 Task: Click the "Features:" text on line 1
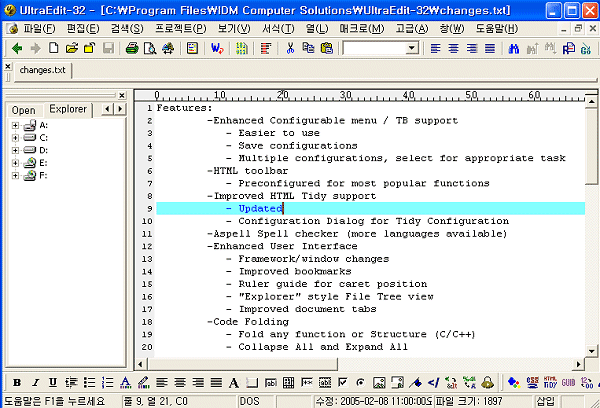[x=184, y=108]
